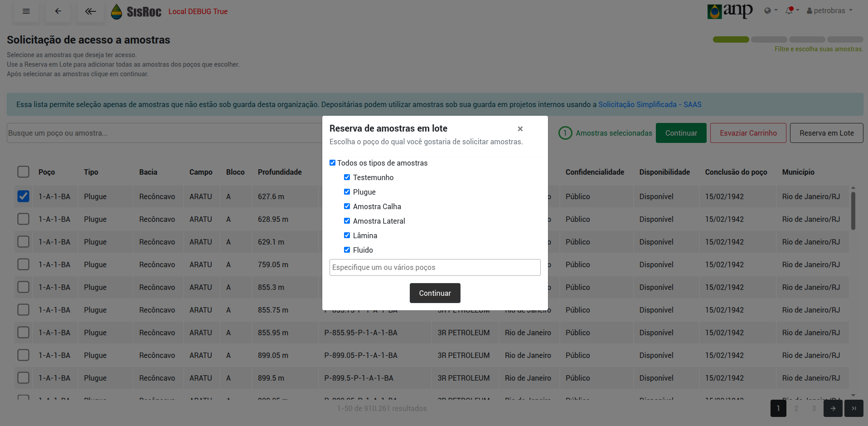This screenshot has width=868, height=426.
Task: Click the SisRoc logo
Action: pyautogui.click(x=136, y=12)
